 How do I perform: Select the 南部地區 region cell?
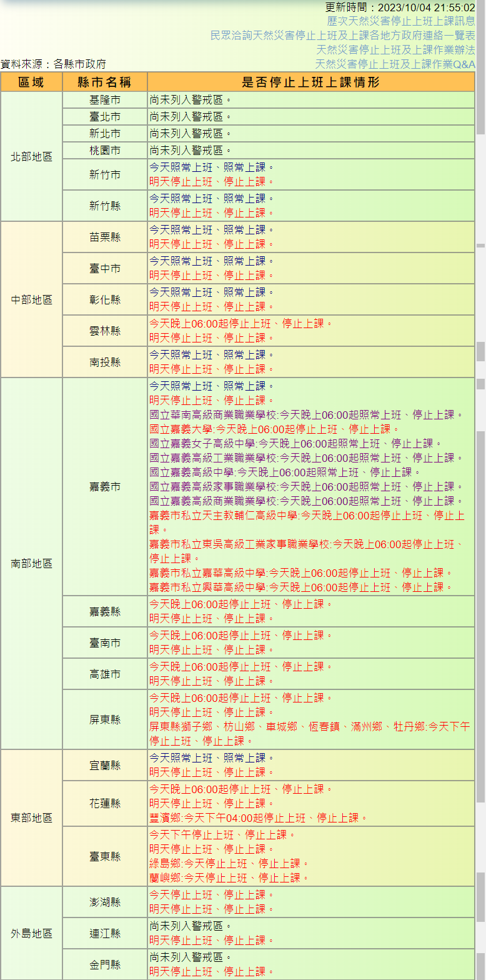coord(31,563)
